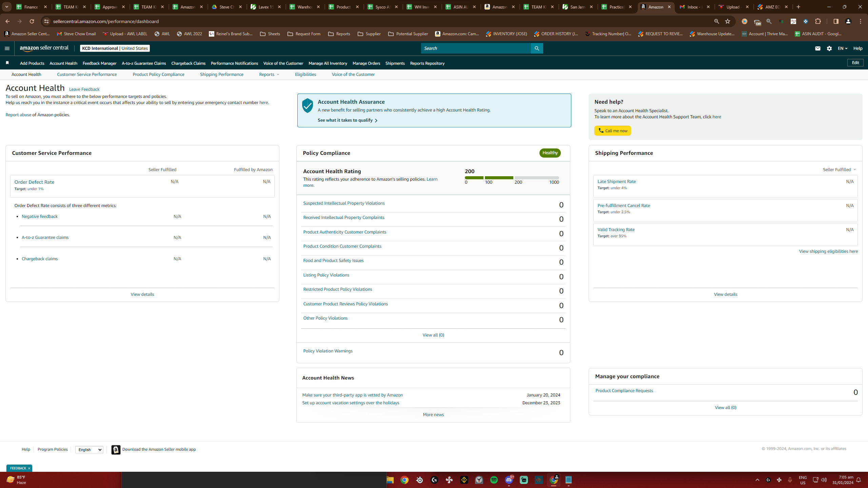The width and height of the screenshot is (868, 488).
Task: Click the zoom-out magnifier in the address bar
Action: click(716, 21)
